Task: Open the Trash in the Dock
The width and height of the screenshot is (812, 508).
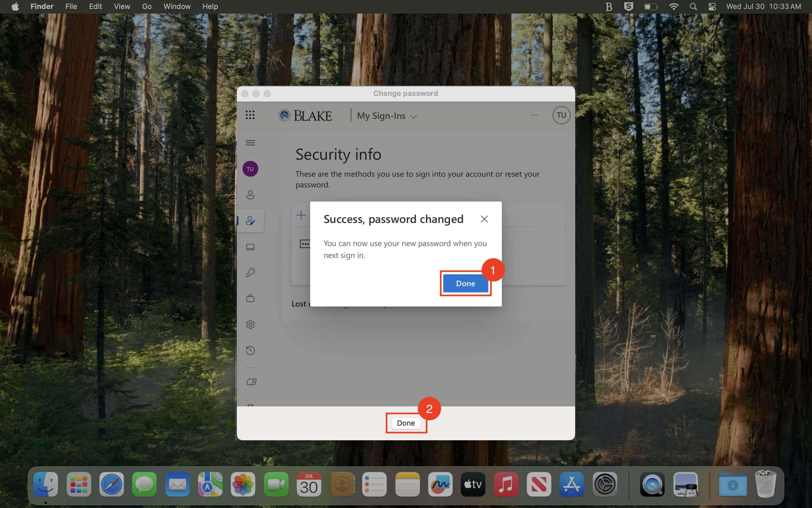Action: point(766,484)
